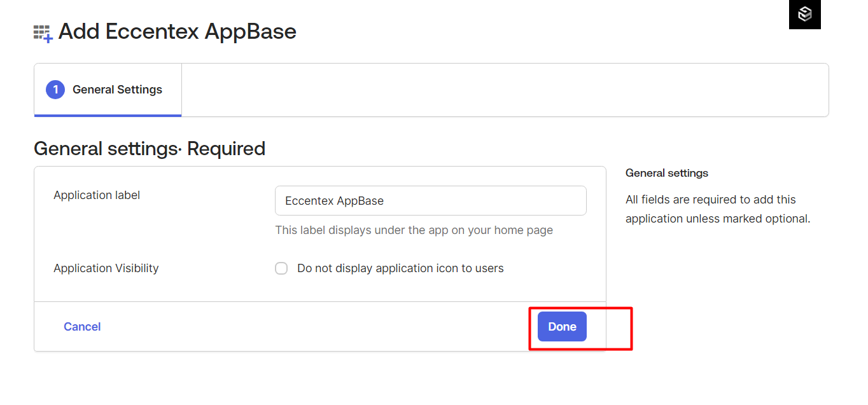This screenshot has width=868, height=405.
Task: Click the step number 1 circle
Action: tap(55, 90)
